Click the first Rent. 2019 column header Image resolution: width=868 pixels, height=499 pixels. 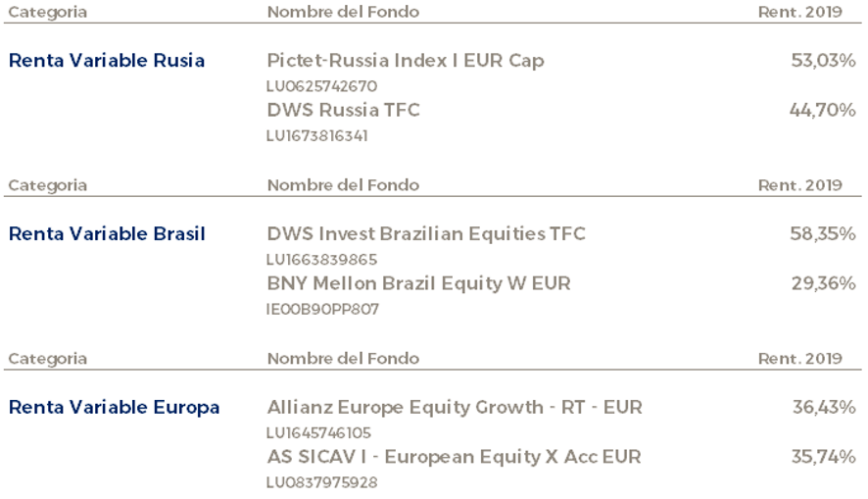pyautogui.click(x=799, y=12)
